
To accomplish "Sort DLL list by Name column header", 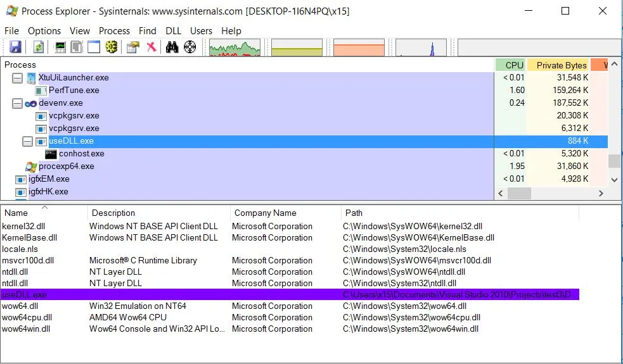I will pos(44,213).
